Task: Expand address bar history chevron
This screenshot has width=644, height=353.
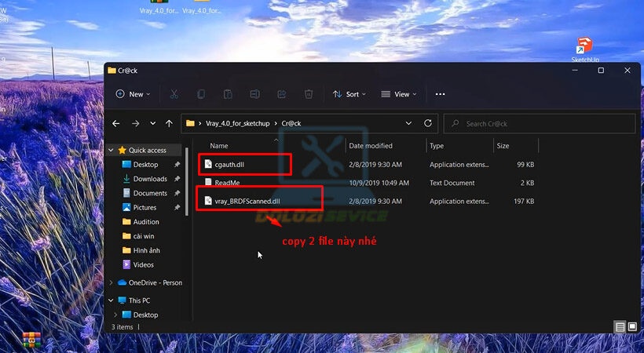Action: pos(408,123)
